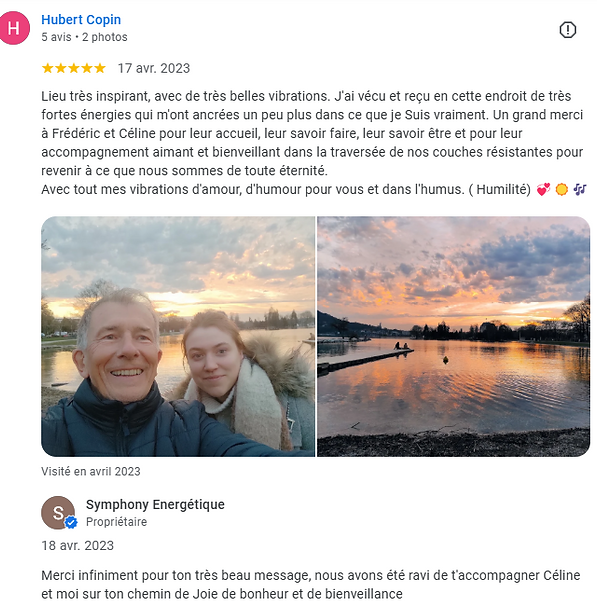Click the sparkling heart emoji
Screen dimensions: 597x606
pyautogui.click(x=543, y=190)
